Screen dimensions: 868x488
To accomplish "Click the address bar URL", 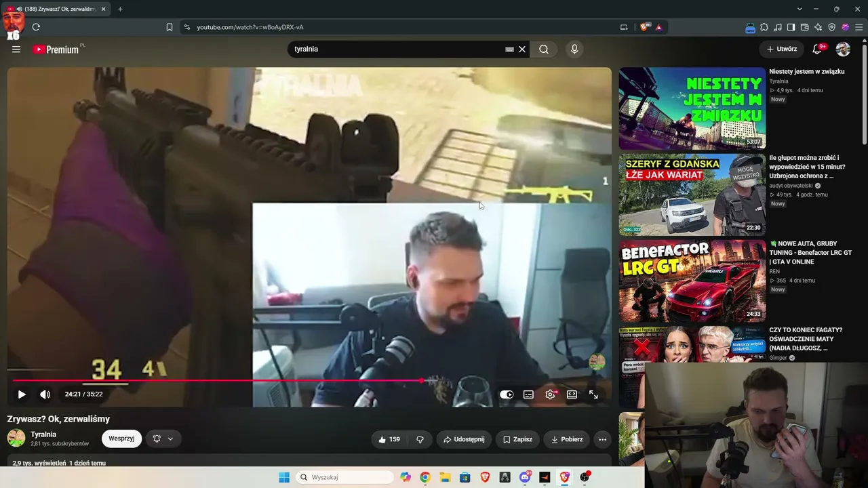I will 250,27.
